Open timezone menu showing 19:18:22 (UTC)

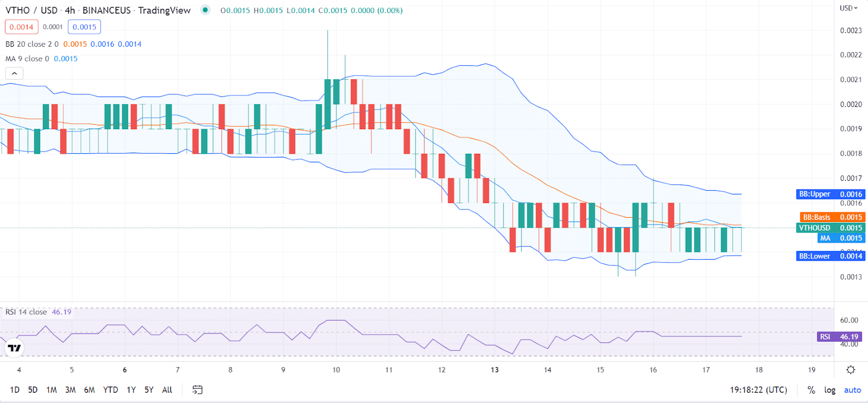(x=758, y=390)
